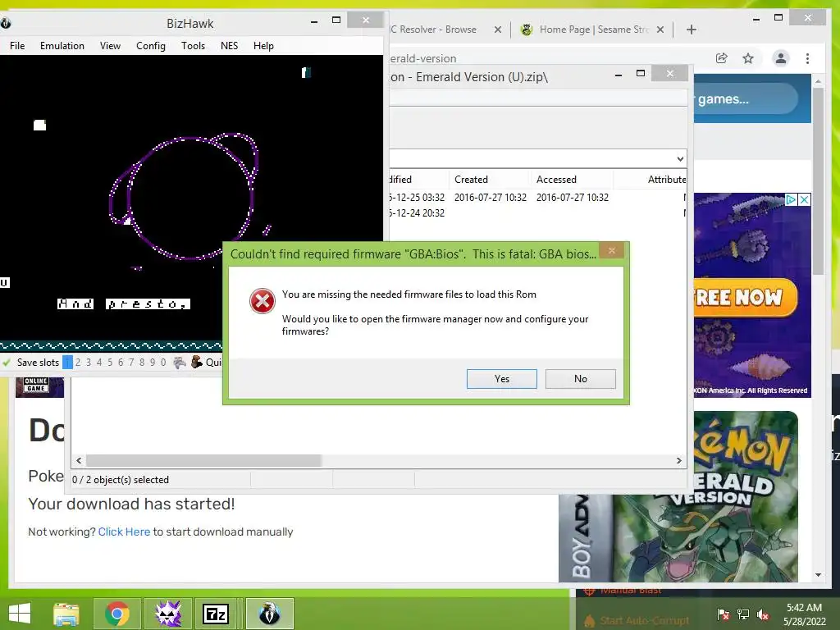Click 7-Zip horizontal scrollbar left arrow
Image resolution: width=840 pixels, height=630 pixels.
[79, 460]
